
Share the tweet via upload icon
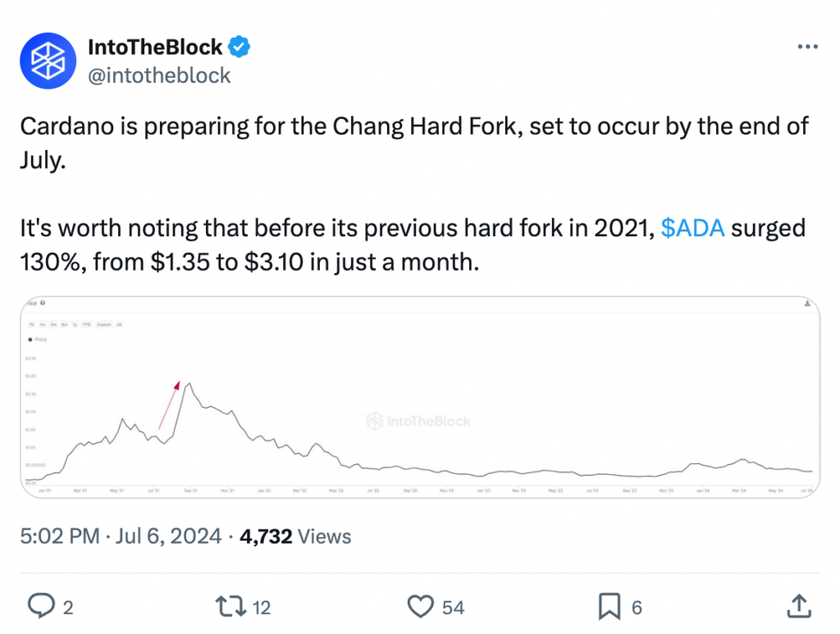pos(799,606)
